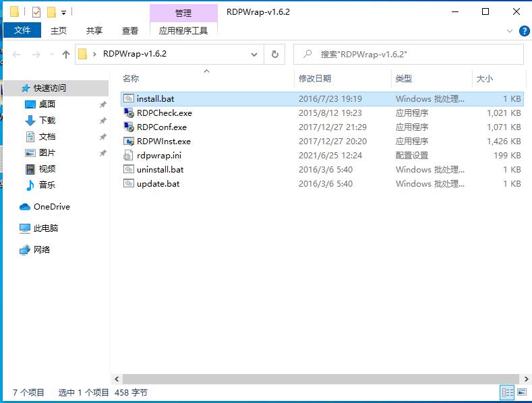Open the 应用程序工具 ribbon tab
This screenshot has width=532, height=403.
click(x=183, y=30)
